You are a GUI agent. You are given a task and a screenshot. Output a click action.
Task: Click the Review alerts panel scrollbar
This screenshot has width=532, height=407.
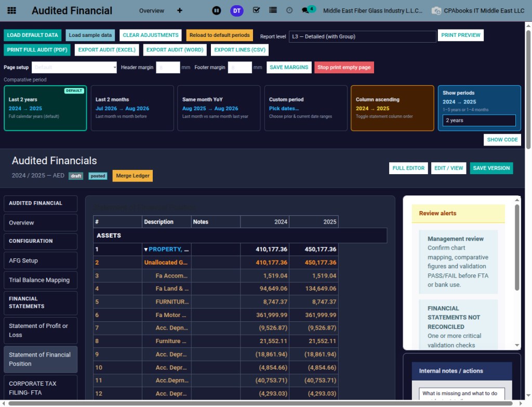(x=517, y=247)
